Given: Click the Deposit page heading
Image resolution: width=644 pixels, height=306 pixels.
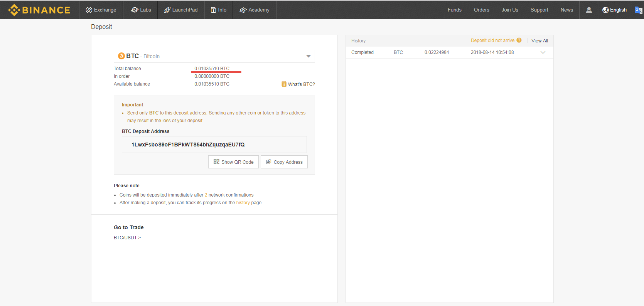Looking at the screenshot, I should click(x=101, y=27).
